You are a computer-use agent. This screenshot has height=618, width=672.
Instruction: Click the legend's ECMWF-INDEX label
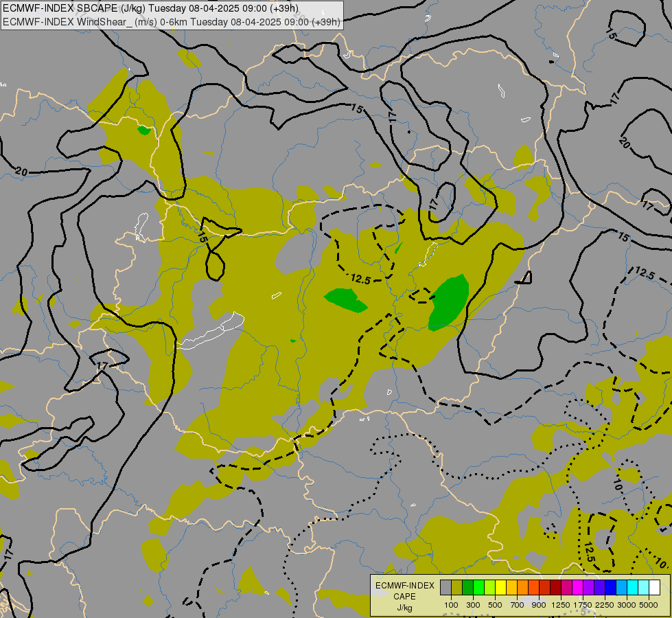405,586
